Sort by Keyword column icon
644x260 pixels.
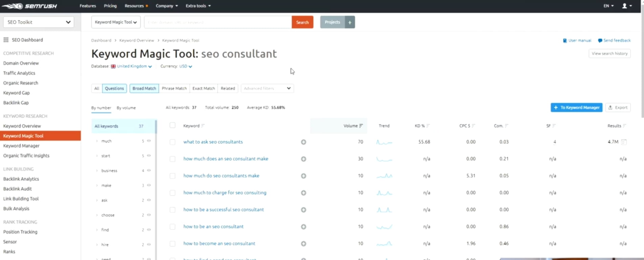point(203,126)
